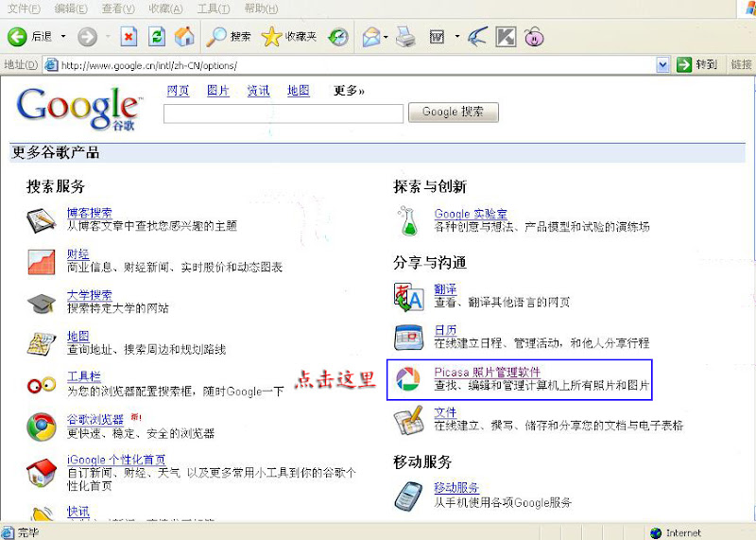Click the Picasa pinwheel icon
Viewport: 756px width, 540px height.
[x=408, y=379]
